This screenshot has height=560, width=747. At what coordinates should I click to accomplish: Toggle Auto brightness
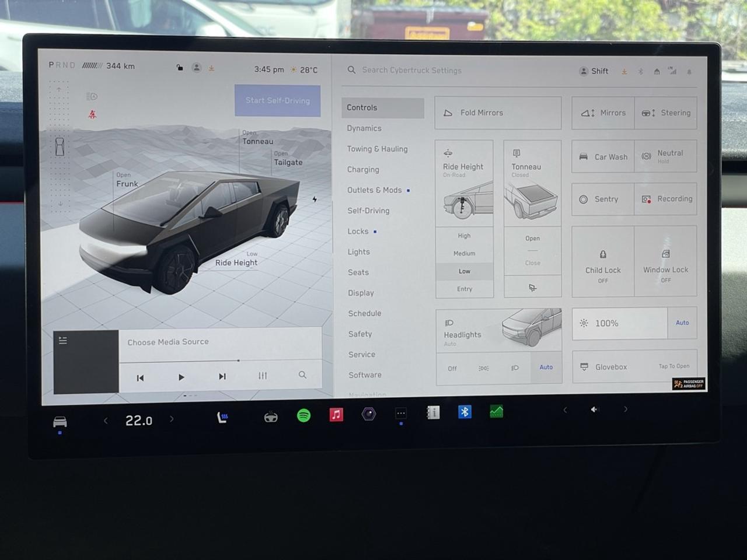click(682, 323)
